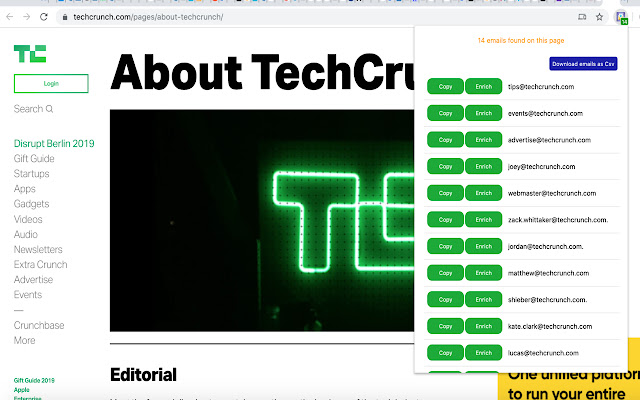The height and width of the screenshot is (400, 640).
Task: Open Search in the sidebar
Action: tap(33, 109)
